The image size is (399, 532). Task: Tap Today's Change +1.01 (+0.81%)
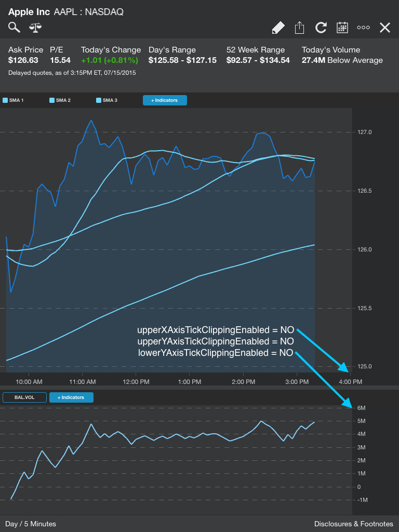[110, 60]
